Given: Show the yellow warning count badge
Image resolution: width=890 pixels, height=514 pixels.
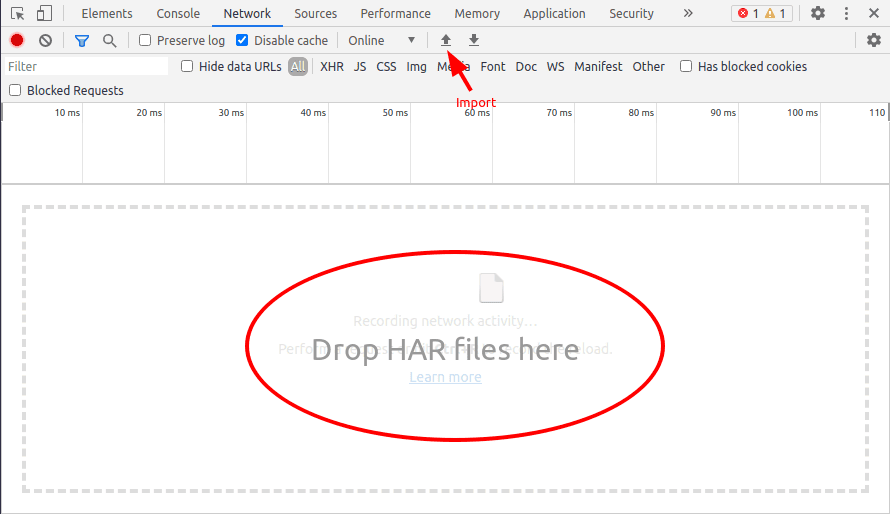Looking at the screenshot, I should (x=775, y=14).
